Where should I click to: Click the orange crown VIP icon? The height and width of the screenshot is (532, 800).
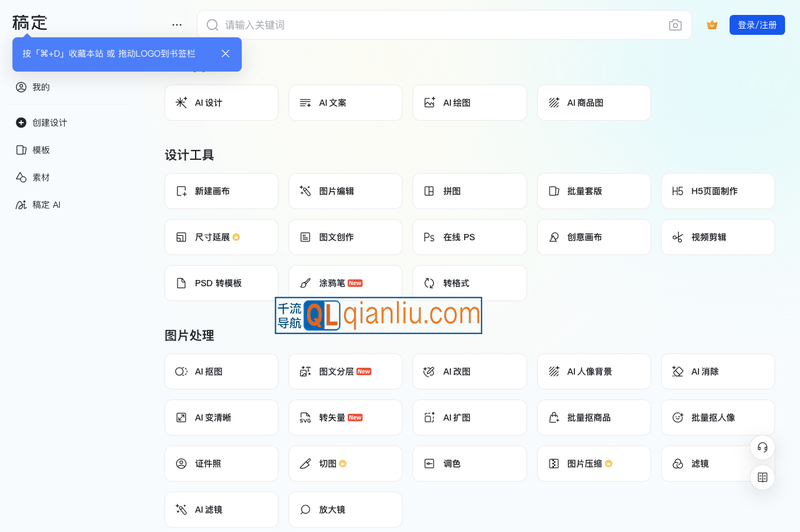pos(712,25)
